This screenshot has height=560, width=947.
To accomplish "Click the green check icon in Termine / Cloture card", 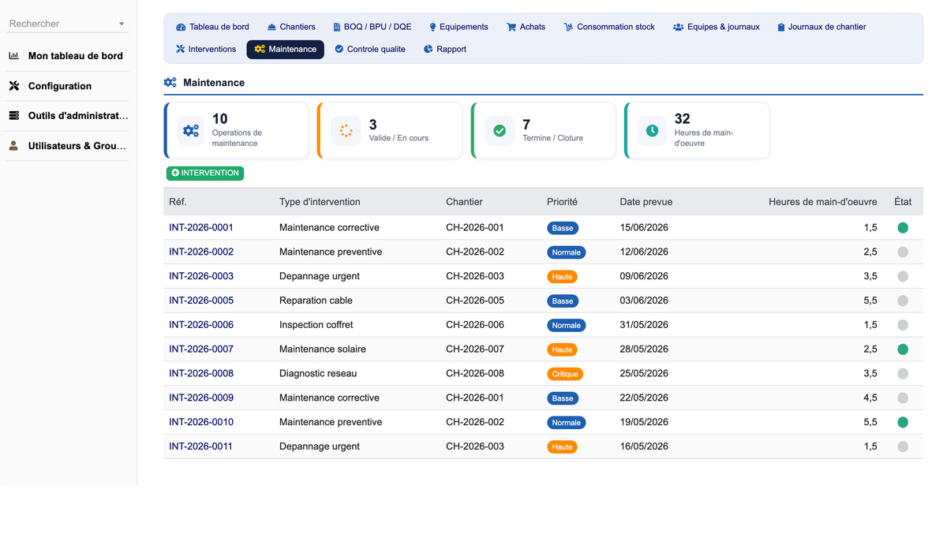I will tap(500, 131).
